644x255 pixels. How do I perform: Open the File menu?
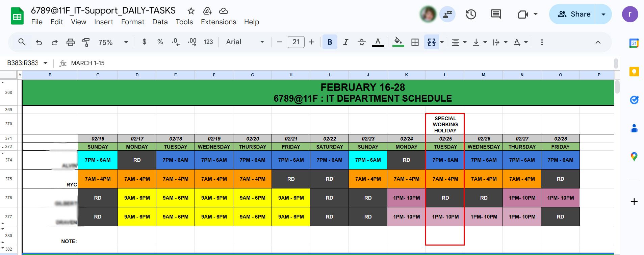[37, 22]
